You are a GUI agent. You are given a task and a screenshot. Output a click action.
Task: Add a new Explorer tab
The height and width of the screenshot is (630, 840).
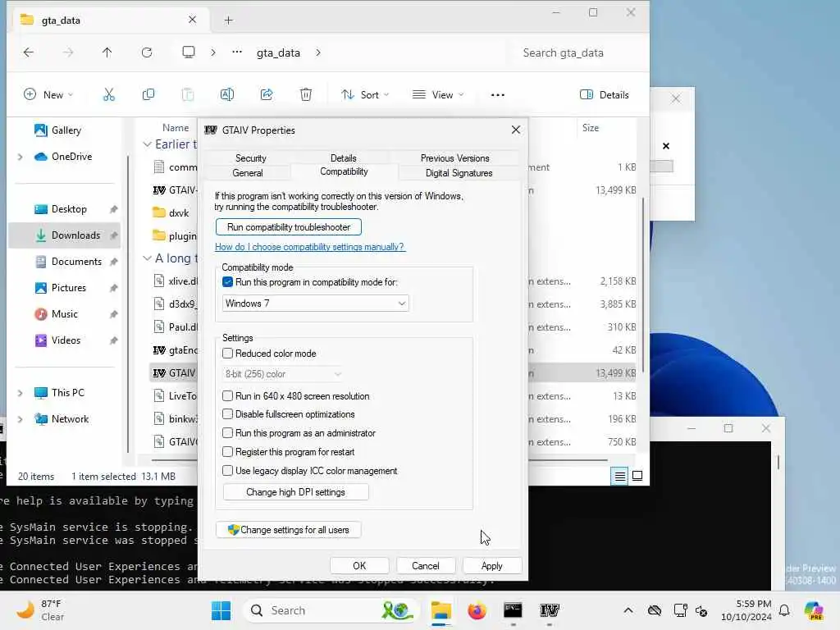(x=229, y=21)
